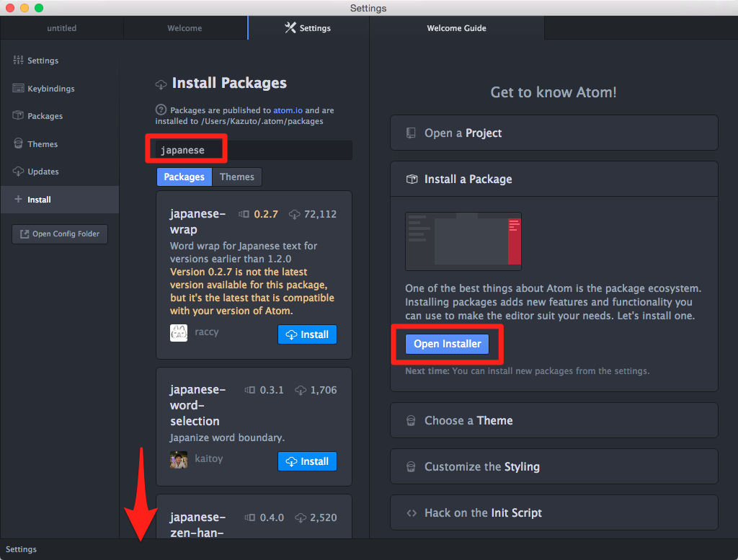The height and width of the screenshot is (560, 738).
Task: Click the version icon beside 0.4.0
Action: coord(250,517)
